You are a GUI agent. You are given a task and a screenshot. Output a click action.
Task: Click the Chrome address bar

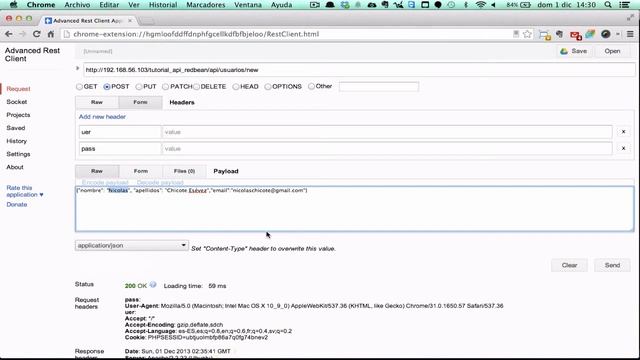(286, 34)
